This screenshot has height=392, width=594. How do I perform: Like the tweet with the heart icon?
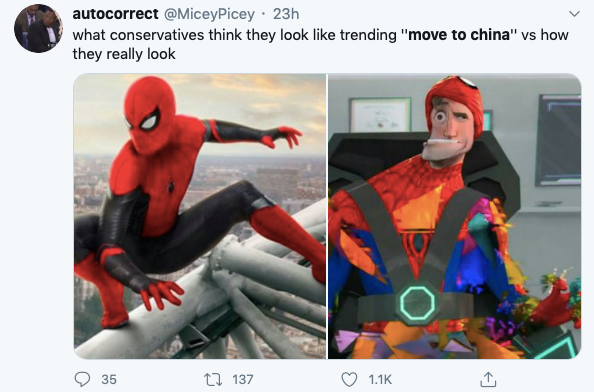pyautogui.click(x=349, y=379)
